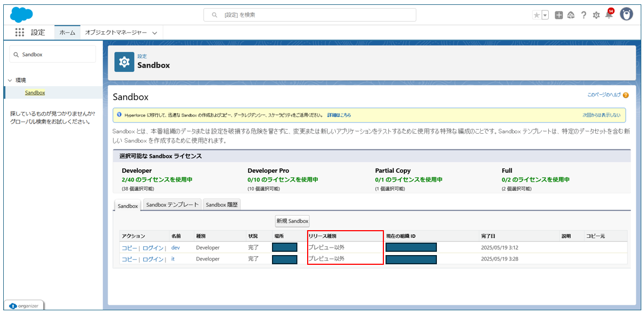Click the Quick Find box containing Sandbox
644x313 pixels.
pos(52,54)
